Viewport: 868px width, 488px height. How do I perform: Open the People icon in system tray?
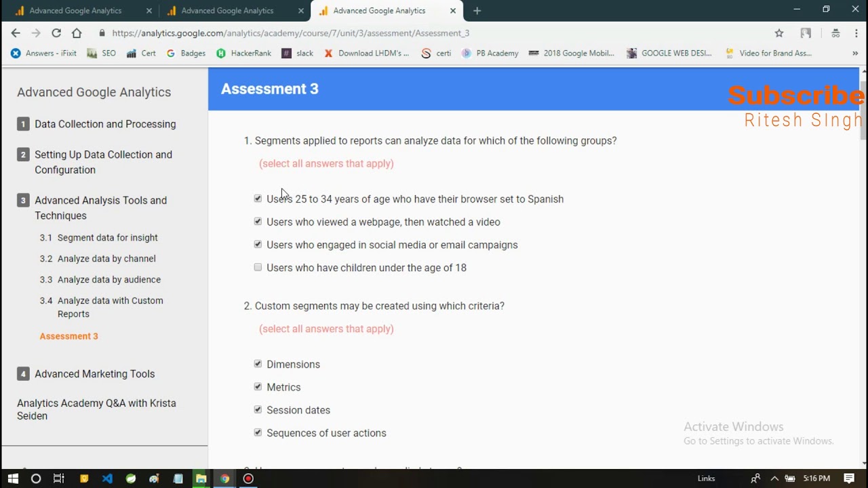tap(755, 479)
